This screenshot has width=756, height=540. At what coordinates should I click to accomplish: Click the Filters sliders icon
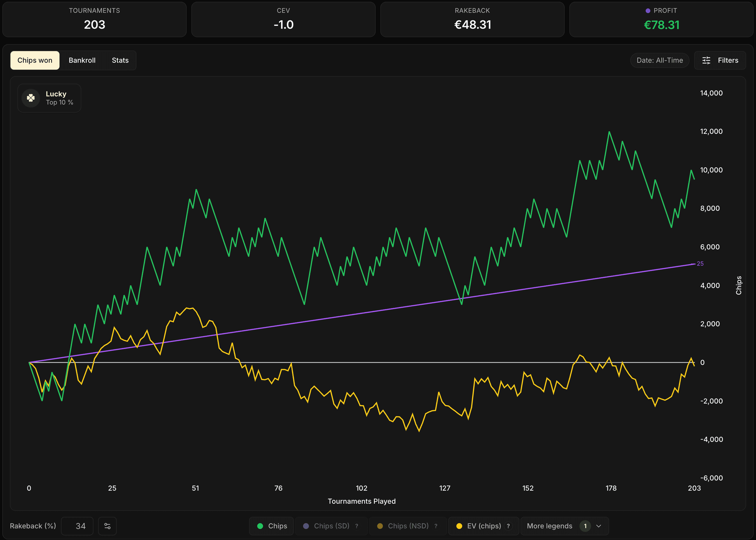coord(706,60)
